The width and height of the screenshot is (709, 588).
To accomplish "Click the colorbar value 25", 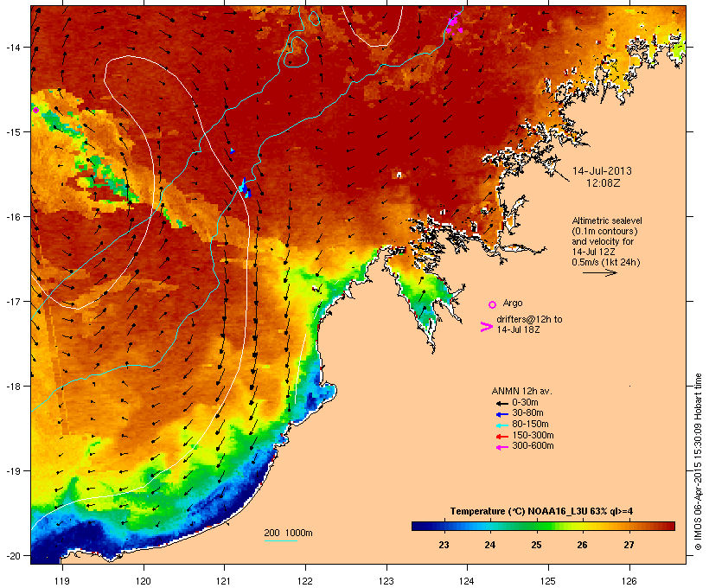I will coord(536,545).
